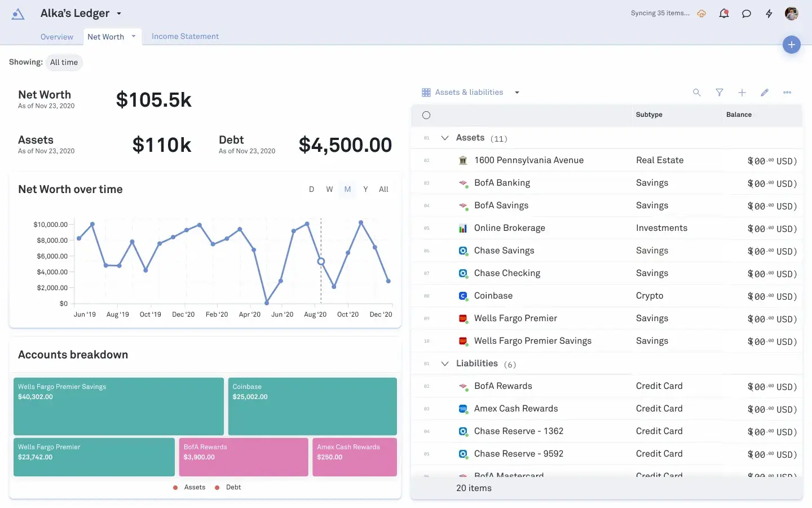
Task: Click the pencil edit icon
Action: point(765,93)
